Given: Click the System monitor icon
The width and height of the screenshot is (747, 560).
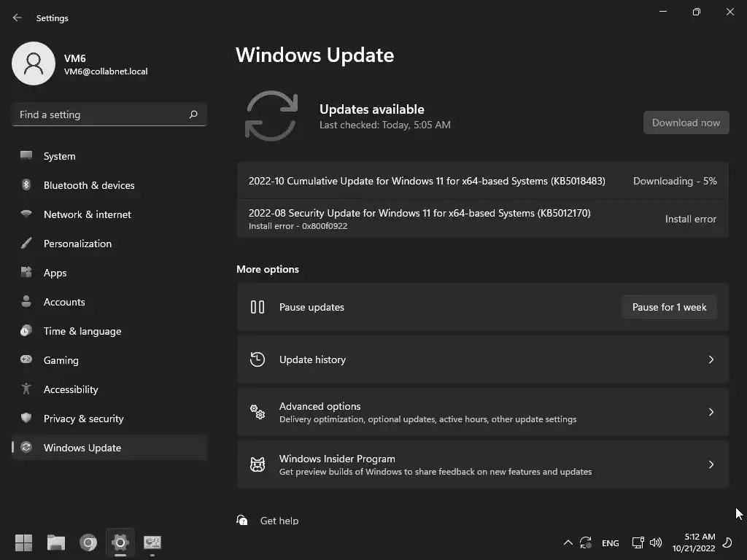Looking at the screenshot, I should point(26,155).
